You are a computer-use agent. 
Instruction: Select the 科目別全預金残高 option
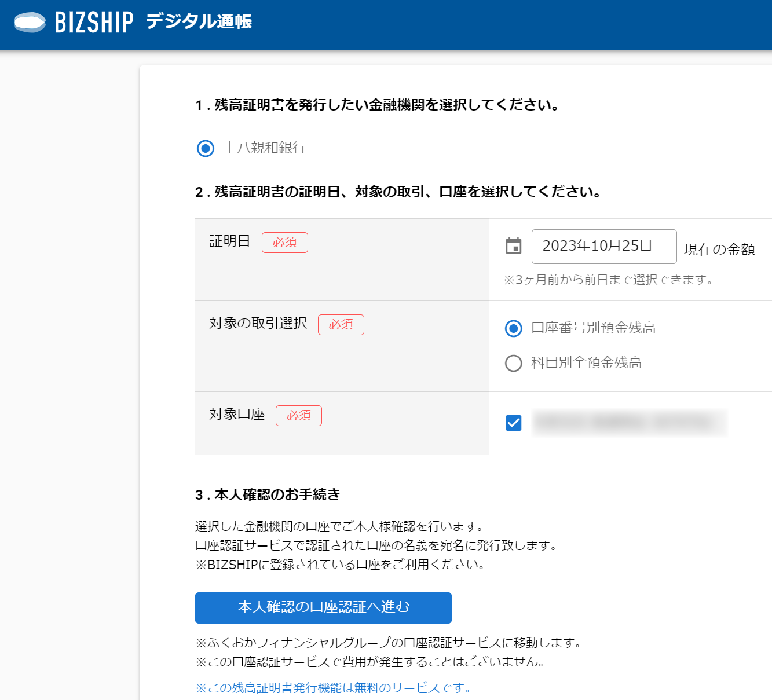point(513,364)
